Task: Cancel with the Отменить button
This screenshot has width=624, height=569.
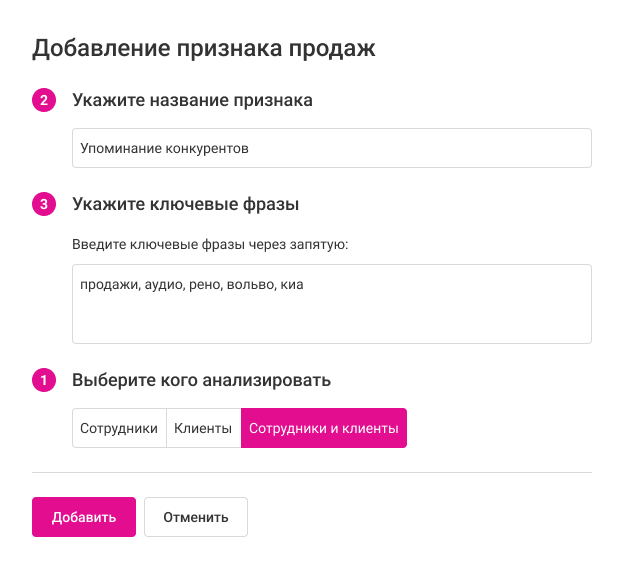Action: (x=196, y=517)
